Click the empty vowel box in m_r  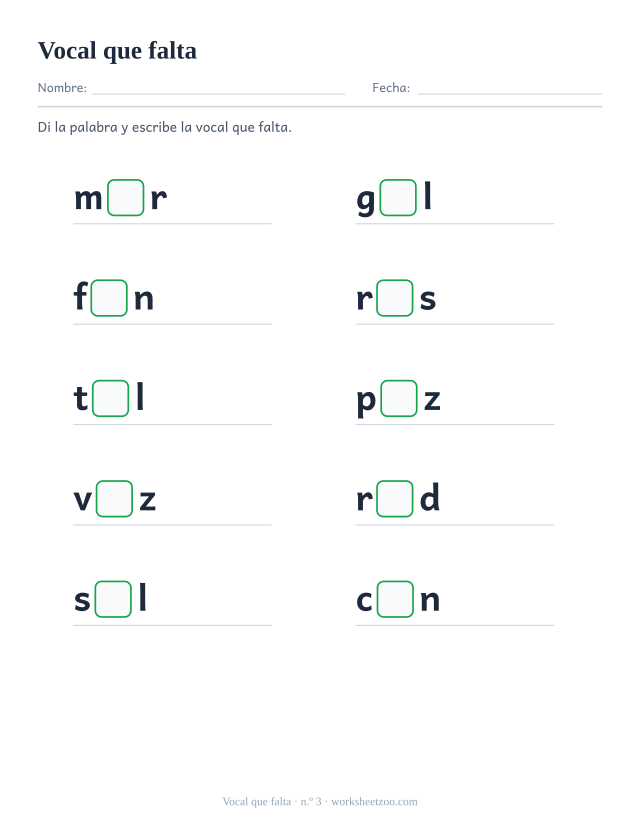point(125,198)
